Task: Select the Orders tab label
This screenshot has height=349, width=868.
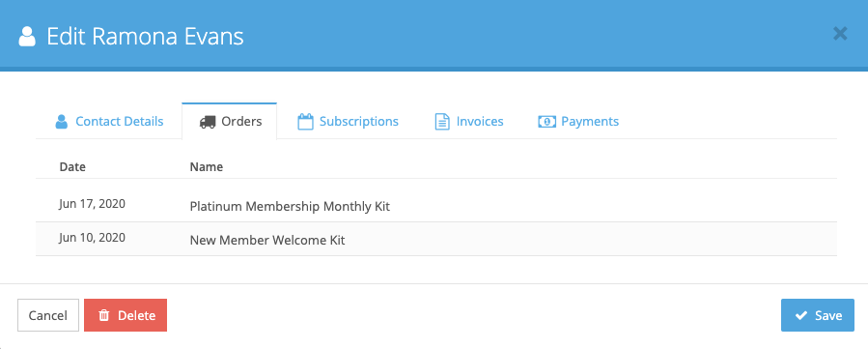Action: point(241,121)
